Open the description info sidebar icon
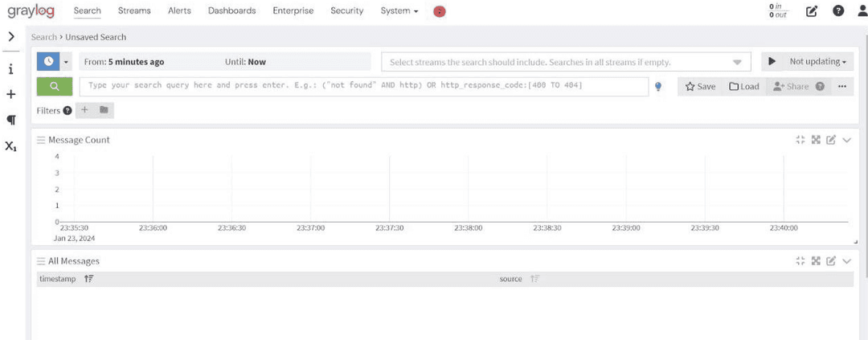The width and height of the screenshot is (868, 340). tap(10, 69)
